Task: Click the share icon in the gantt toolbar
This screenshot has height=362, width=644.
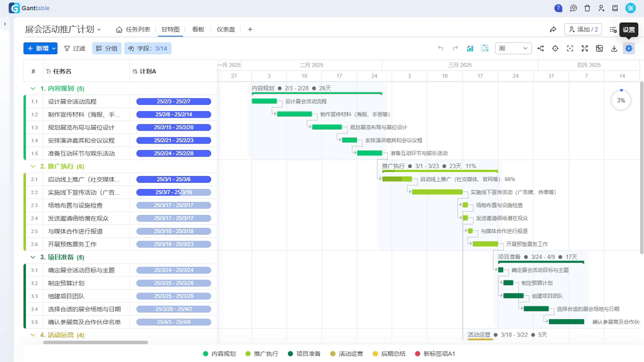Action: pos(541,48)
